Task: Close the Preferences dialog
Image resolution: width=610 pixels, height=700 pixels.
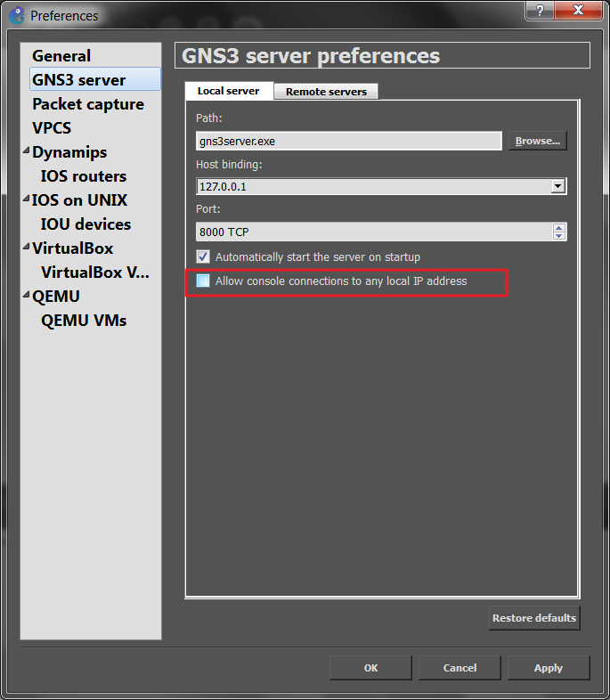Action: tap(578, 10)
